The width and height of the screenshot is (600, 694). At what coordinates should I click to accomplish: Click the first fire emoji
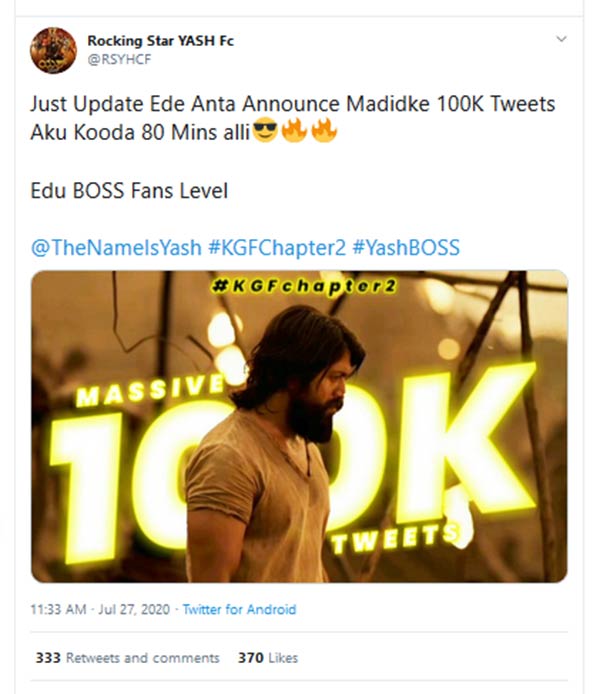click(x=293, y=134)
